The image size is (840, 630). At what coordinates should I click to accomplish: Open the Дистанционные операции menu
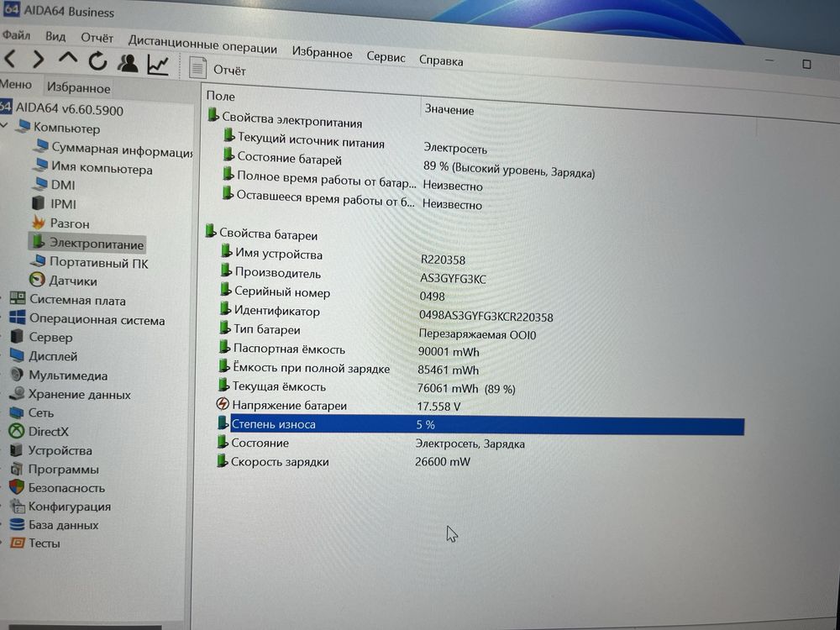pyautogui.click(x=202, y=44)
